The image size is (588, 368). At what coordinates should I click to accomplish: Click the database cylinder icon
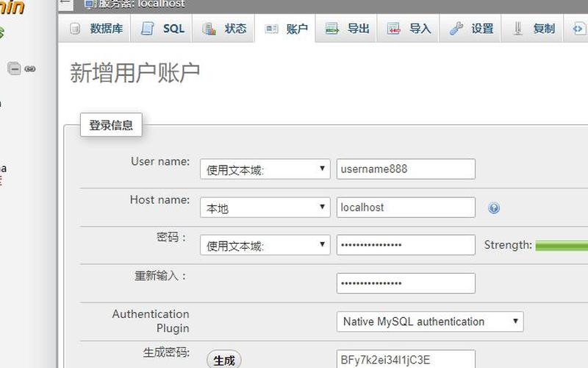tap(75, 29)
